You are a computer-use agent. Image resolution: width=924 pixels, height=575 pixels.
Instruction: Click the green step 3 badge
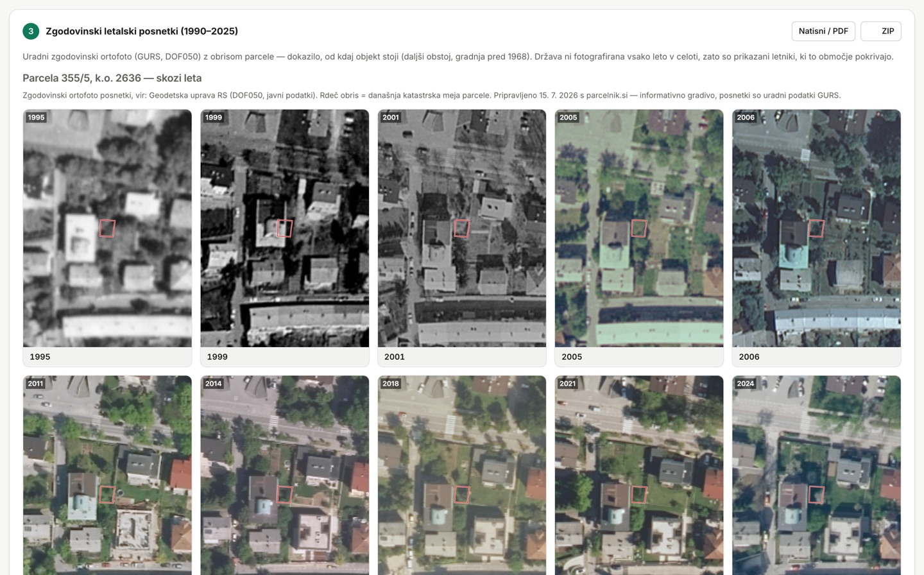pyautogui.click(x=31, y=31)
